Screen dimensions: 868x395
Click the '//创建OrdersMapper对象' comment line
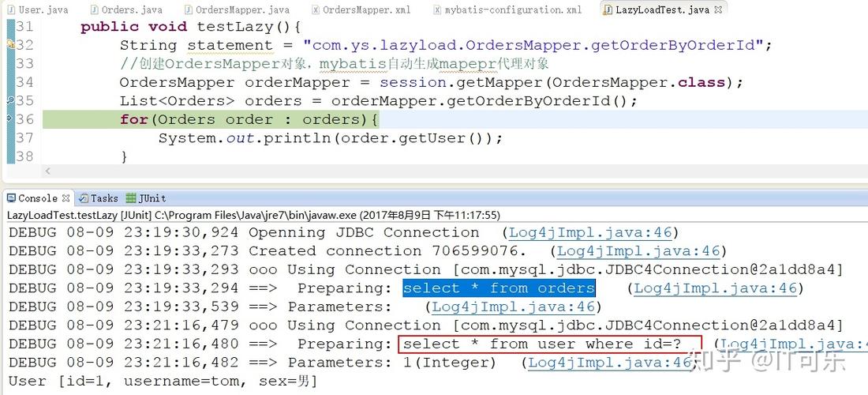tap(334, 64)
